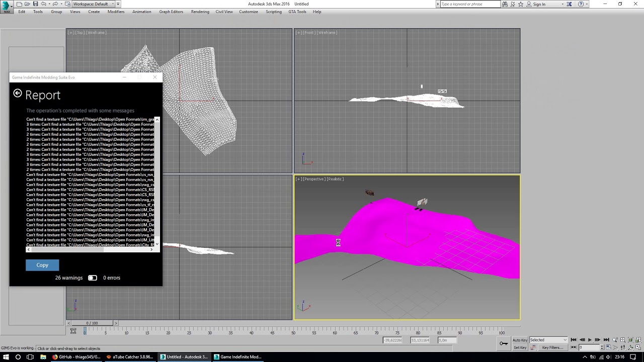This screenshot has width=644, height=362.
Task: Click the Sign In link
Action: coord(539,4)
